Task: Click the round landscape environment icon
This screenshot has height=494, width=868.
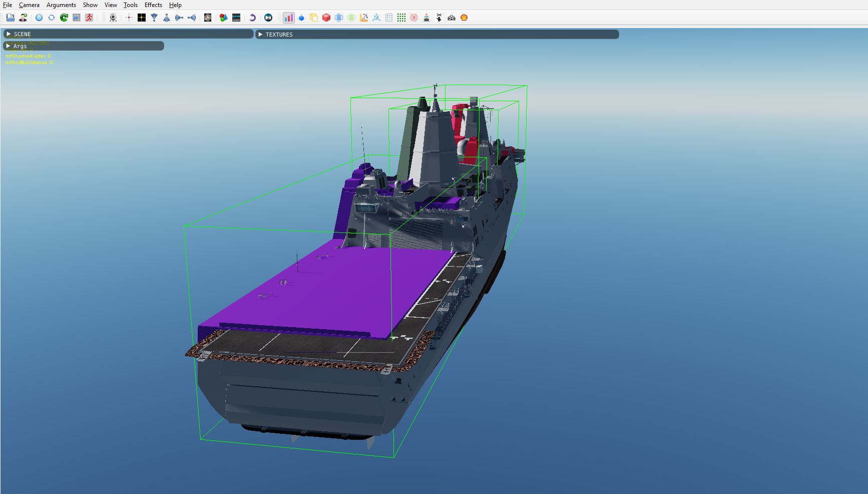Action: tap(268, 18)
